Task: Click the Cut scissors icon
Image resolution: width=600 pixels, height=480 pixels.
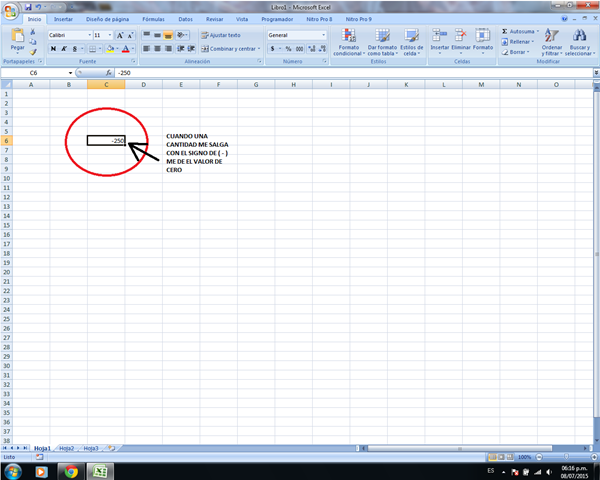Action: click(33, 32)
